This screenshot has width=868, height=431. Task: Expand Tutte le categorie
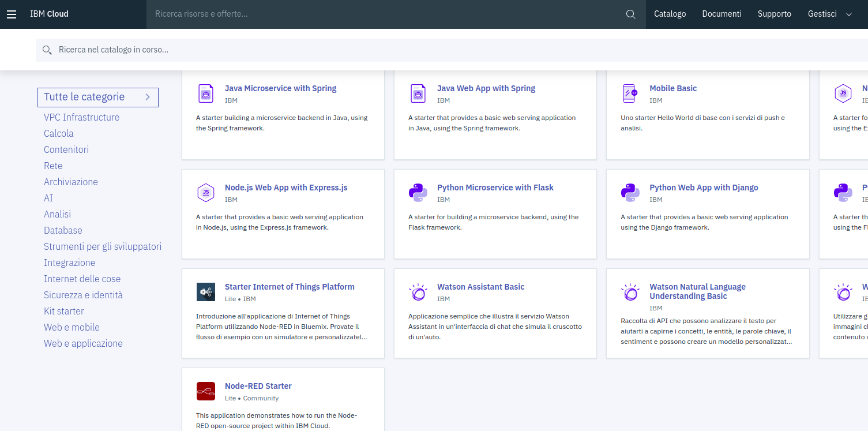(x=97, y=97)
